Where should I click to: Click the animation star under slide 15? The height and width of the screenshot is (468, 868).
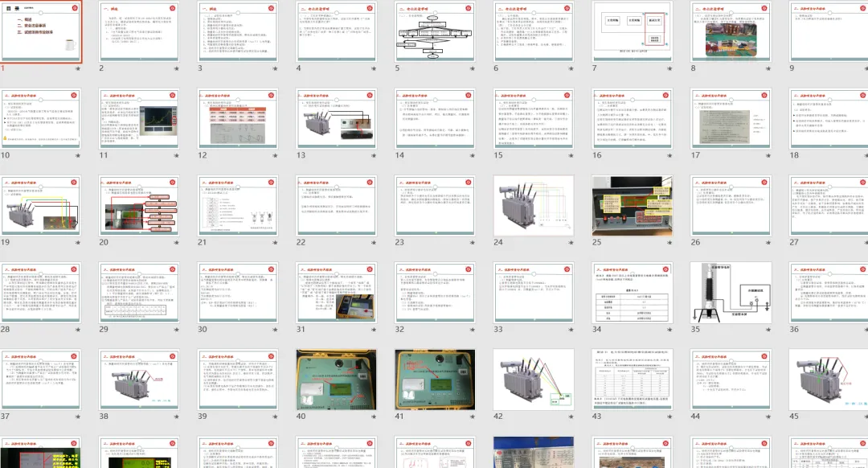571,156
